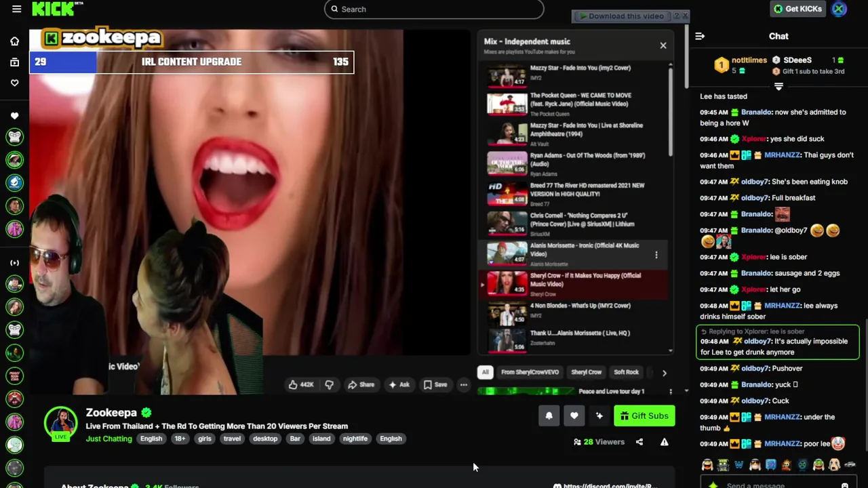Select the island tag
The image size is (868, 488).
click(x=321, y=439)
